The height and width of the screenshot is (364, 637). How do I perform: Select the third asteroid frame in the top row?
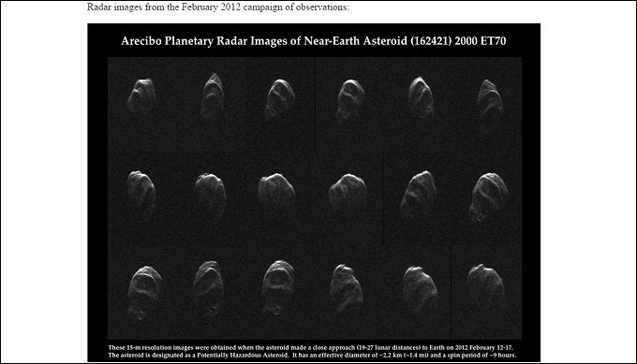point(280,98)
